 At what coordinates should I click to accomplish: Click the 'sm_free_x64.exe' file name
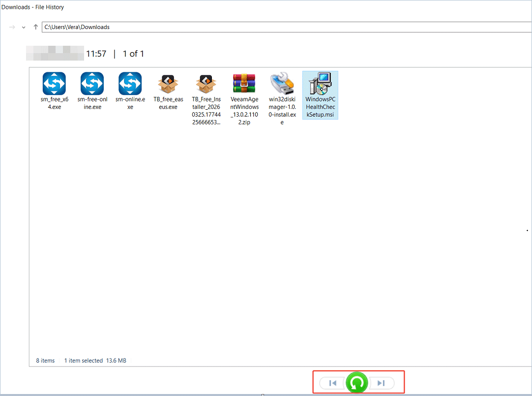(x=54, y=103)
